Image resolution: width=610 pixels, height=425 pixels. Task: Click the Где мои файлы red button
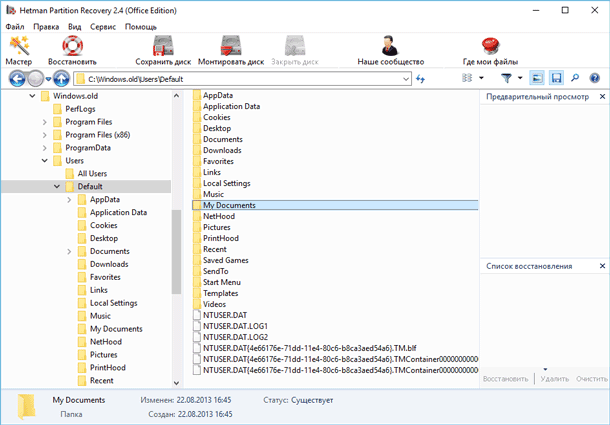[x=490, y=51]
